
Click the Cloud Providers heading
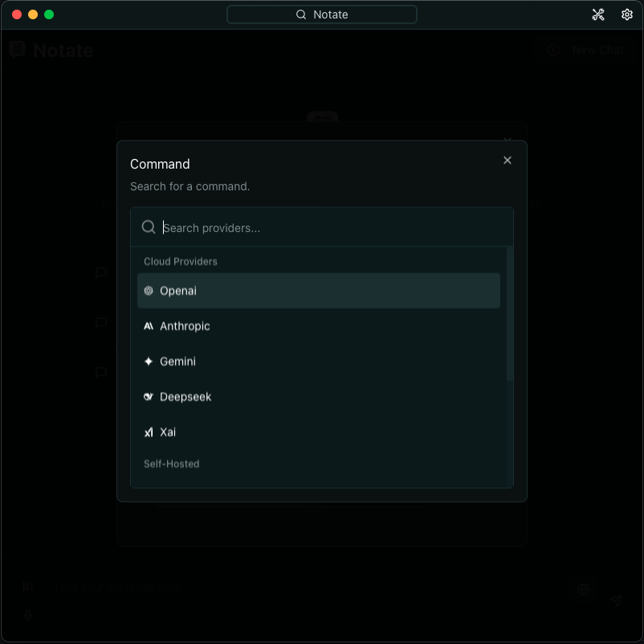pos(181,262)
